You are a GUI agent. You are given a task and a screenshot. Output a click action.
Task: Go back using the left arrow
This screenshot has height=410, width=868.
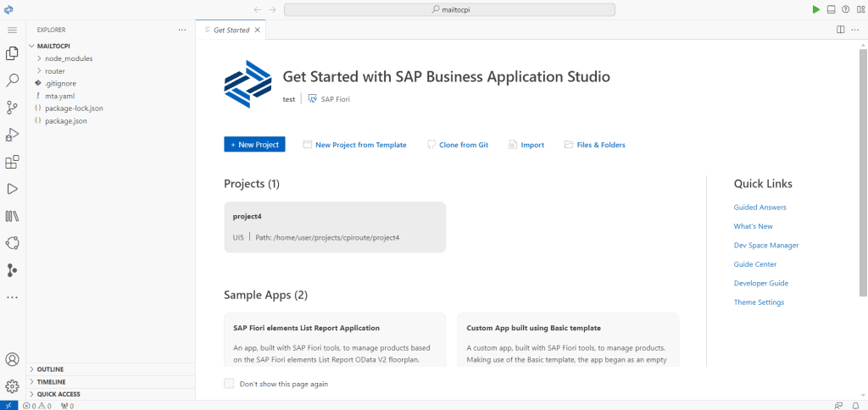pos(258,9)
